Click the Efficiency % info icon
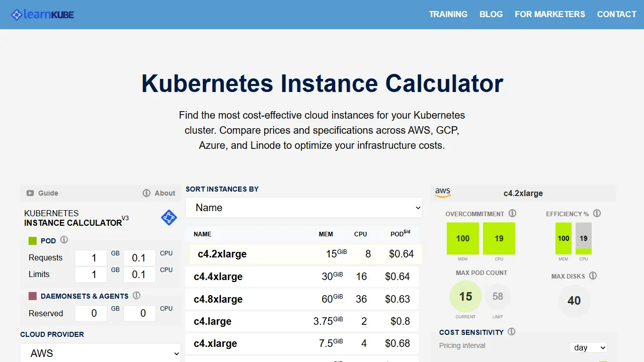This screenshot has height=362, width=644. point(597,213)
